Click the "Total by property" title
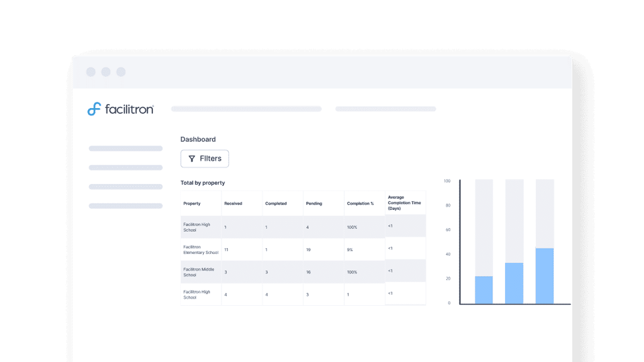The image size is (644, 362). (203, 183)
